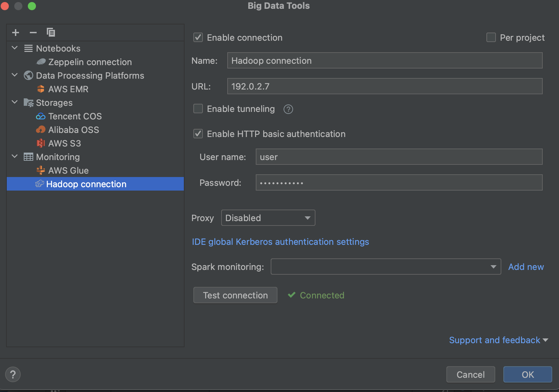
Task: Open the Tencent COS storage entry
Action: pos(74,116)
